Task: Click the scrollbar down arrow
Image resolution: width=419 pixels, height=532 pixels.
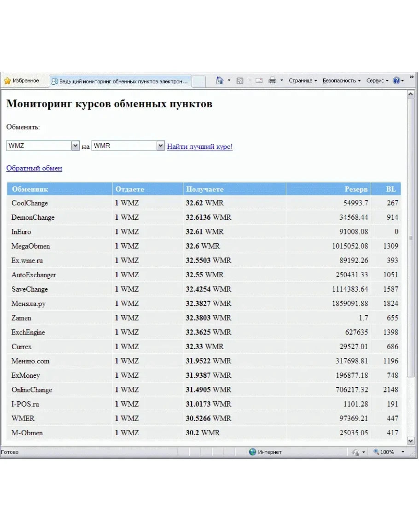Action: click(x=411, y=440)
